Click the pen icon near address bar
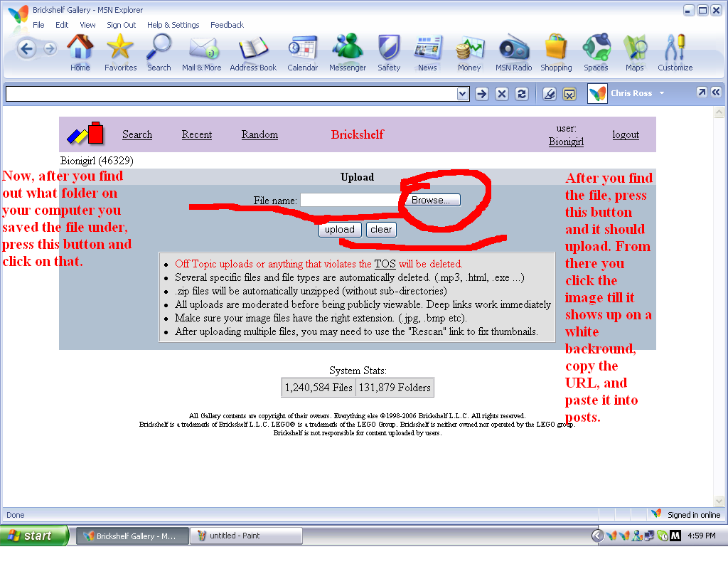728x564 pixels. [x=550, y=95]
